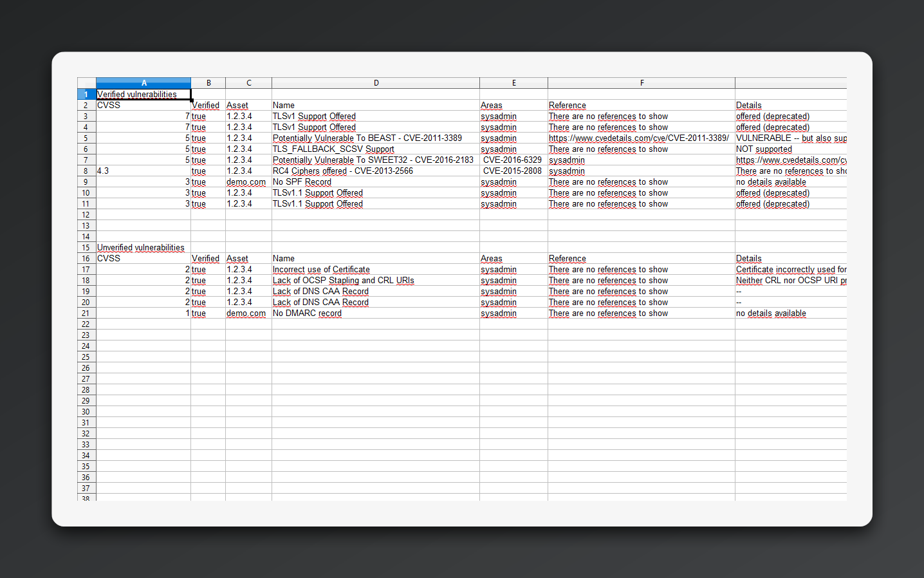Click the No SPF Record cell
Screen dimensions: 924x578
[300, 182]
